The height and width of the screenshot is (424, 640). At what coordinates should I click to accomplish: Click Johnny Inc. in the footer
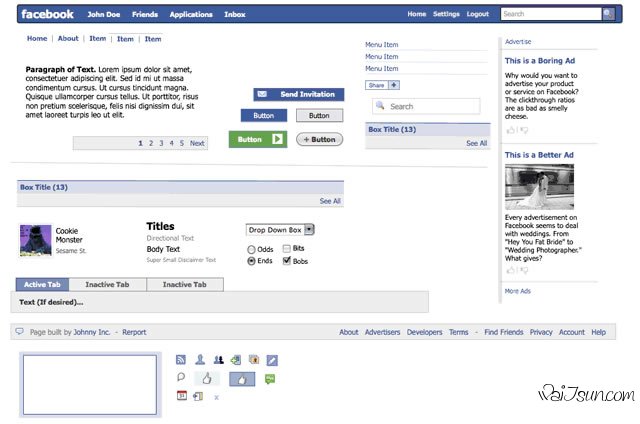pos(91,332)
